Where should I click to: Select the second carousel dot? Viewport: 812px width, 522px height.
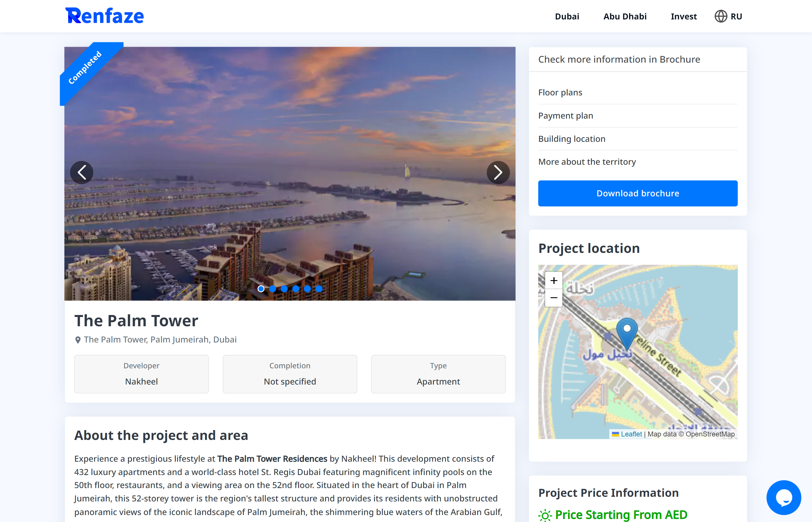273,289
